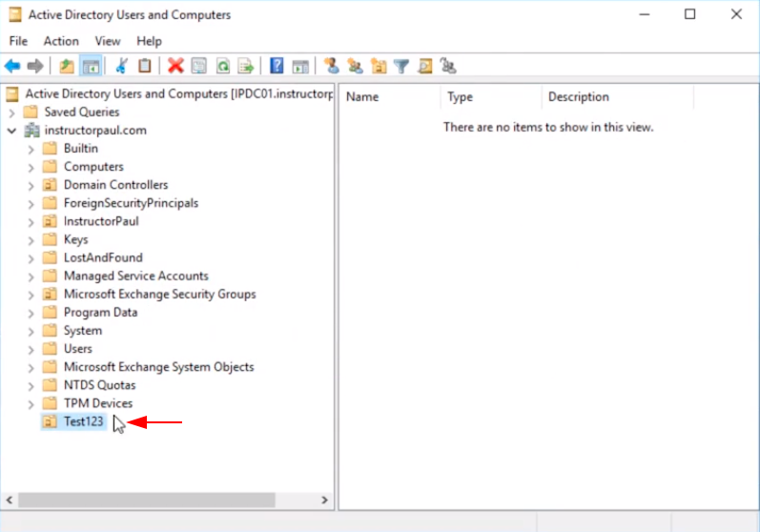Open the View menu
Screen dimensions: 760x532
pyautogui.click(x=108, y=41)
